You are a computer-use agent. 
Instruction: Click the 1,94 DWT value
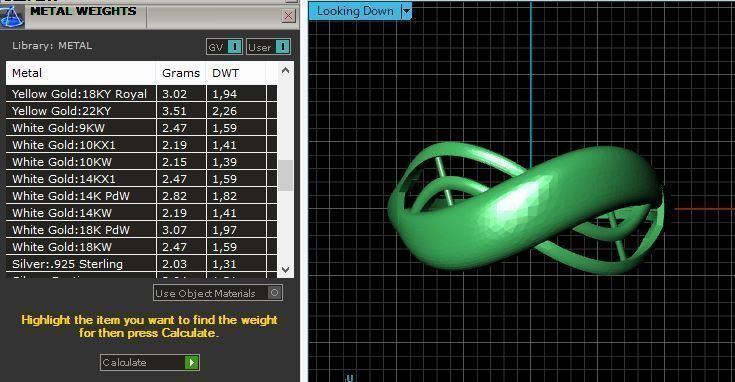tap(225, 94)
